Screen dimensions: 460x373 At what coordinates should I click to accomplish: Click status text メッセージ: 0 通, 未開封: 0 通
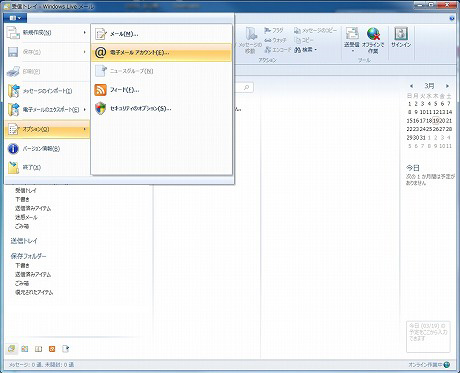tap(41, 365)
